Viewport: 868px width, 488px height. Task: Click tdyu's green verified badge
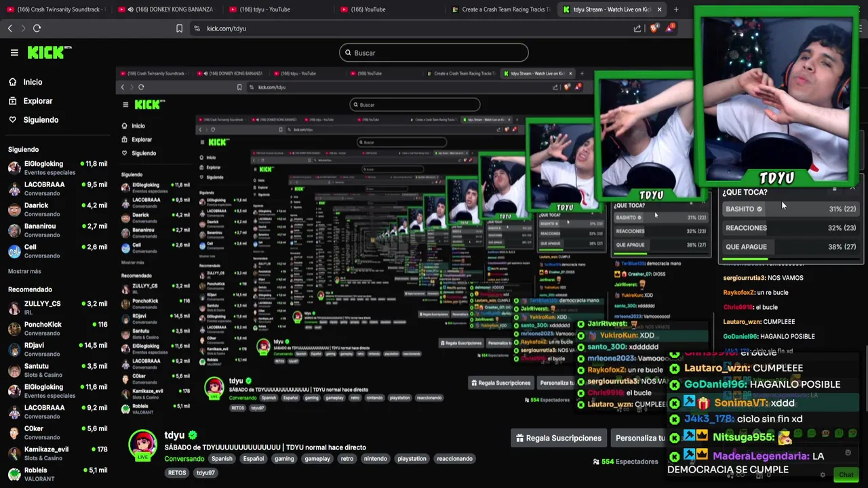(x=193, y=435)
